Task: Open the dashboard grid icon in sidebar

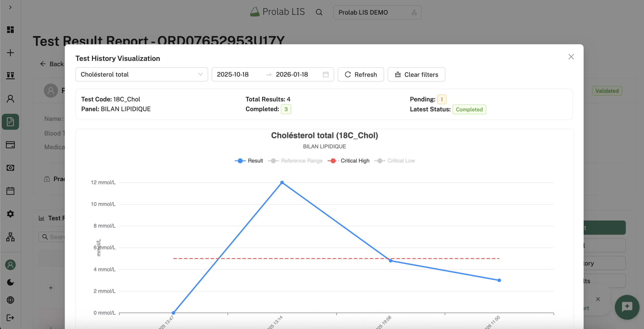Action: pos(10,30)
